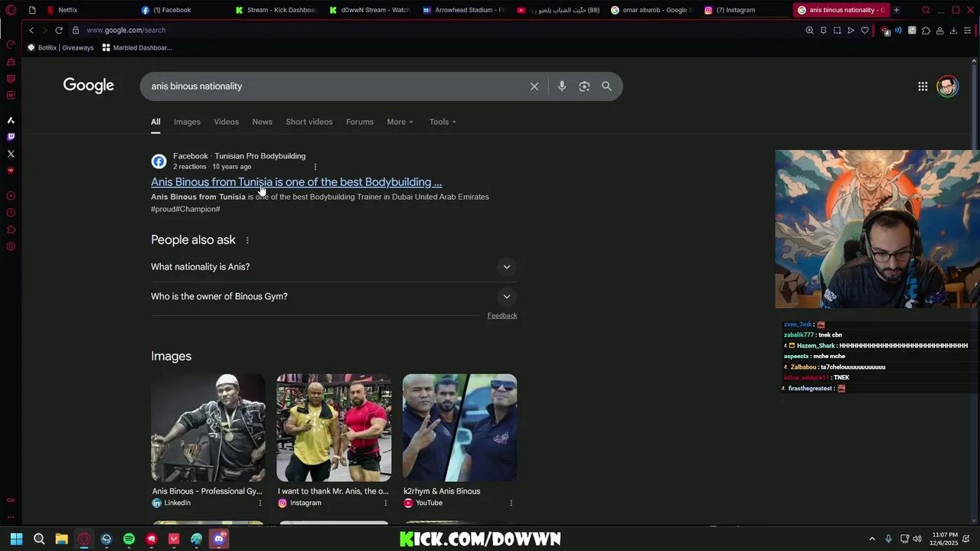Open File Explorer from the taskbar
The height and width of the screenshot is (551, 980).
click(x=61, y=539)
